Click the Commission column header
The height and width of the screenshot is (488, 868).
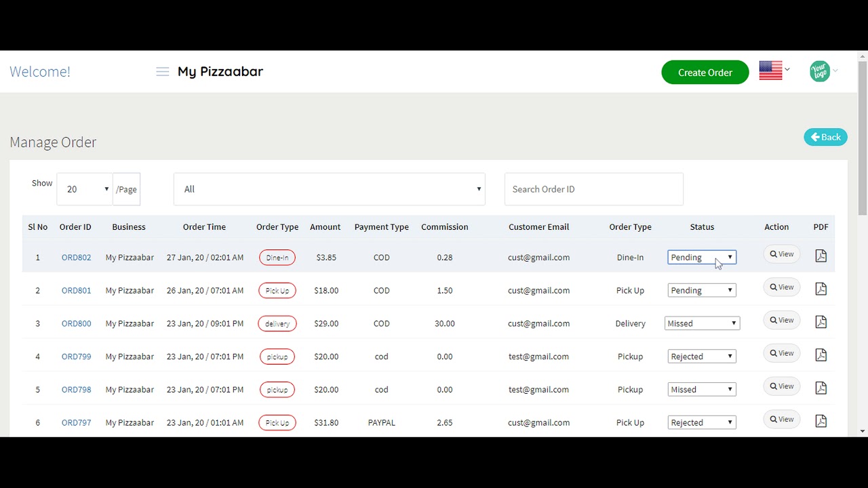[445, 227]
